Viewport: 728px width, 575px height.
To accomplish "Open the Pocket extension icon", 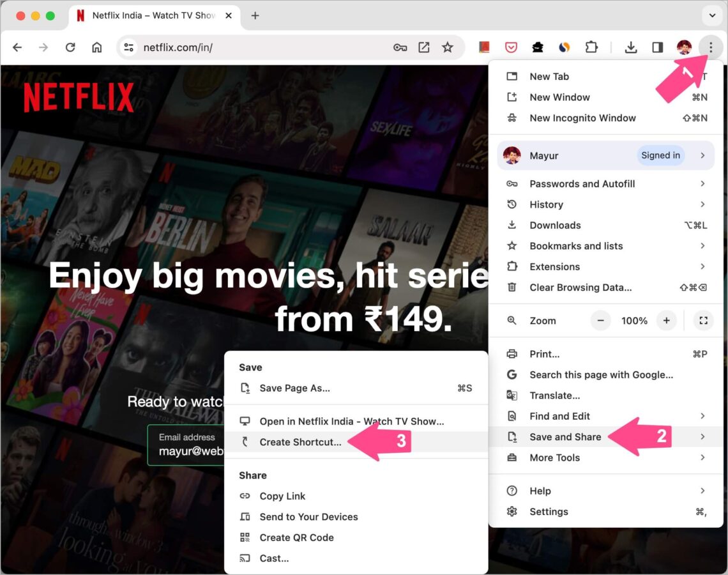I will (511, 47).
